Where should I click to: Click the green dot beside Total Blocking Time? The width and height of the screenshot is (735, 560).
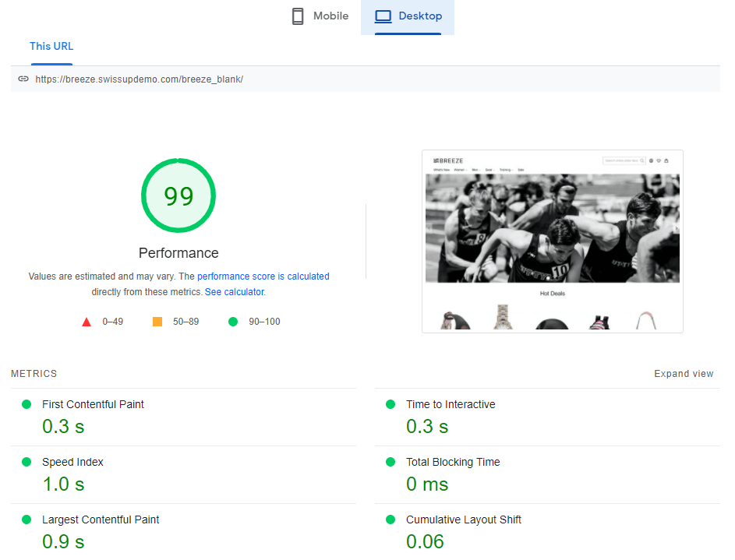point(390,462)
